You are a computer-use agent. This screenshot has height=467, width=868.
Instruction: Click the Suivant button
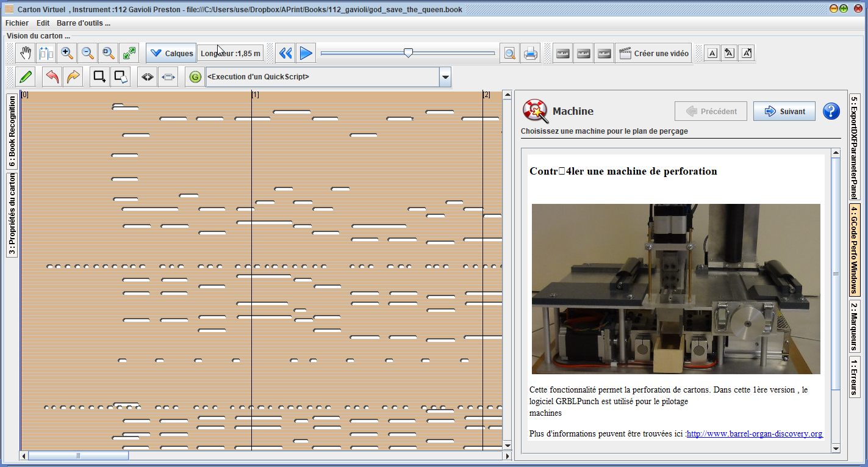tap(784, 111)
